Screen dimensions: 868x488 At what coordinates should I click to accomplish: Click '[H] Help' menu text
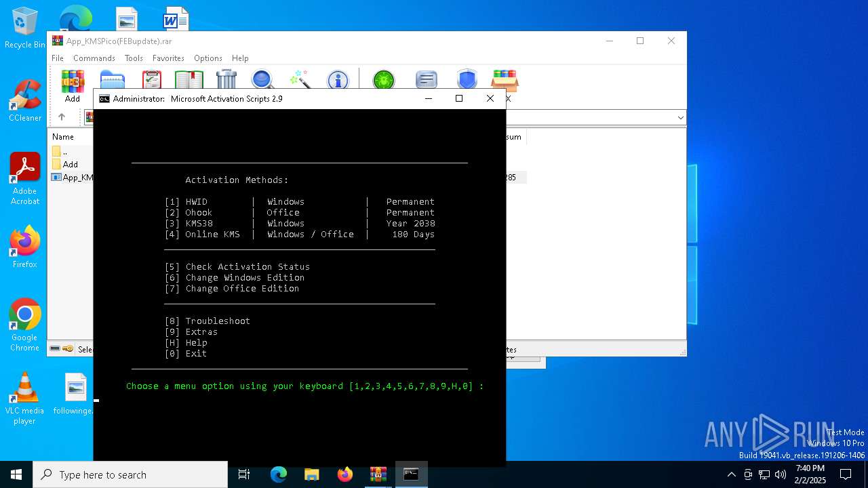(x=186, y=343)
